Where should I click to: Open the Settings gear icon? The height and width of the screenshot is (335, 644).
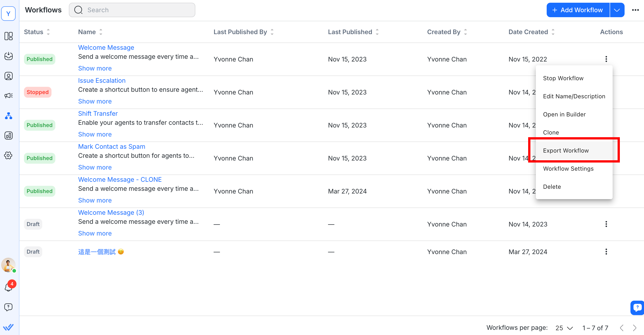tap(9, 155)
